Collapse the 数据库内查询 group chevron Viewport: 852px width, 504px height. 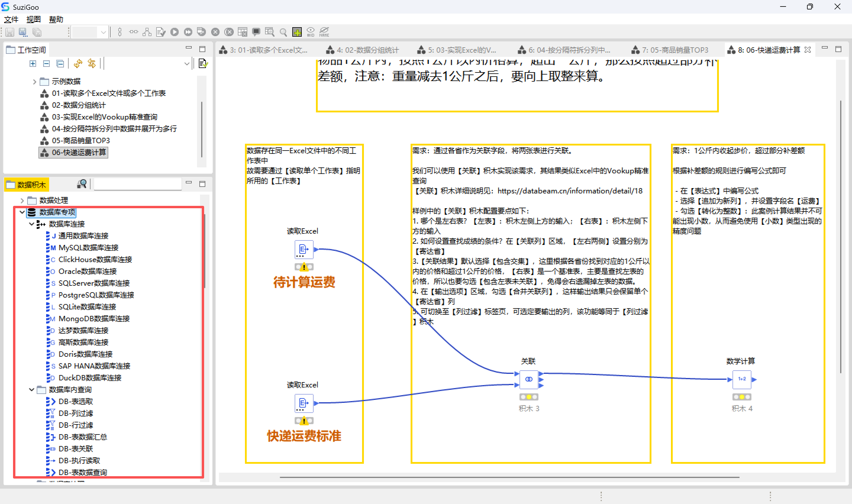(32, 390)
